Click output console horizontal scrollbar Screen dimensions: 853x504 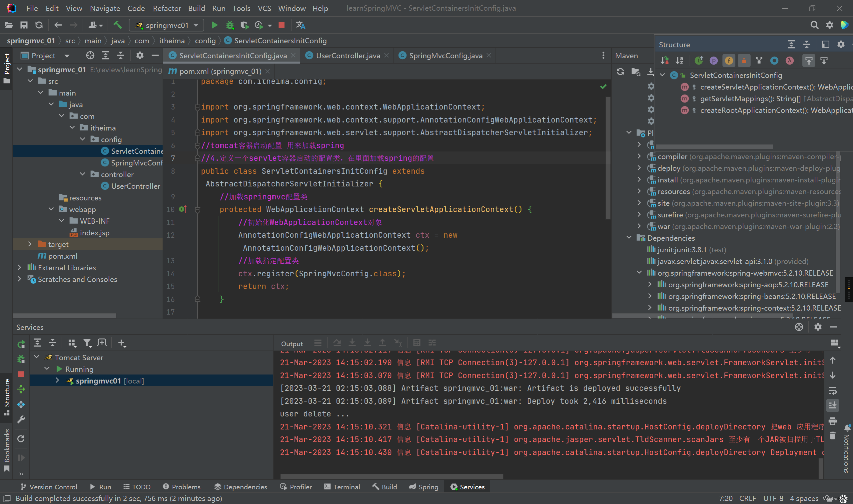[x=392, y=476]
